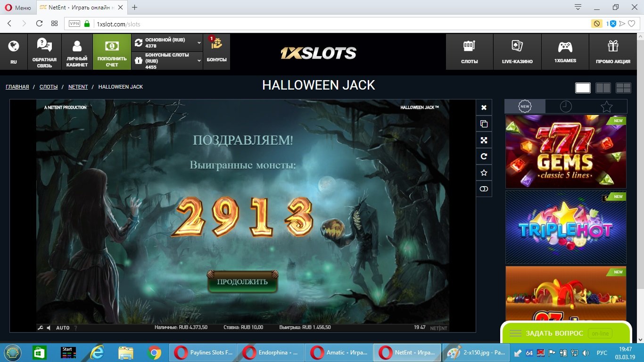Switch to recently played clock tab
Screen dimensions: 644x362
(x=566, y=107)
